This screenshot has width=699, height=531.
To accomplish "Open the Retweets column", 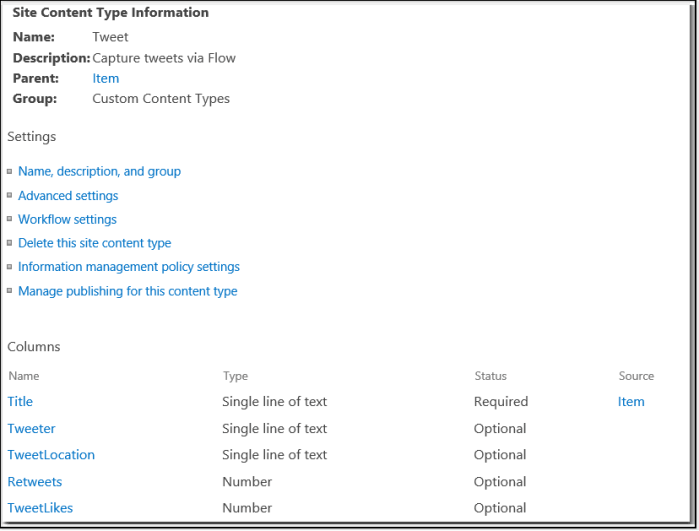I will pos(34,481).
